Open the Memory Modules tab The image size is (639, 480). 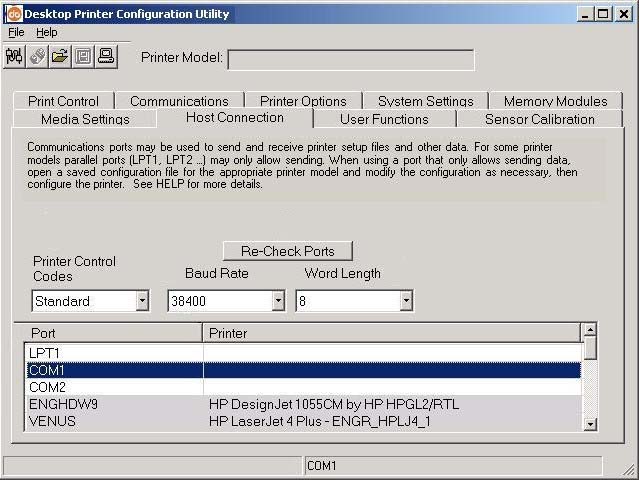point(555,101)
